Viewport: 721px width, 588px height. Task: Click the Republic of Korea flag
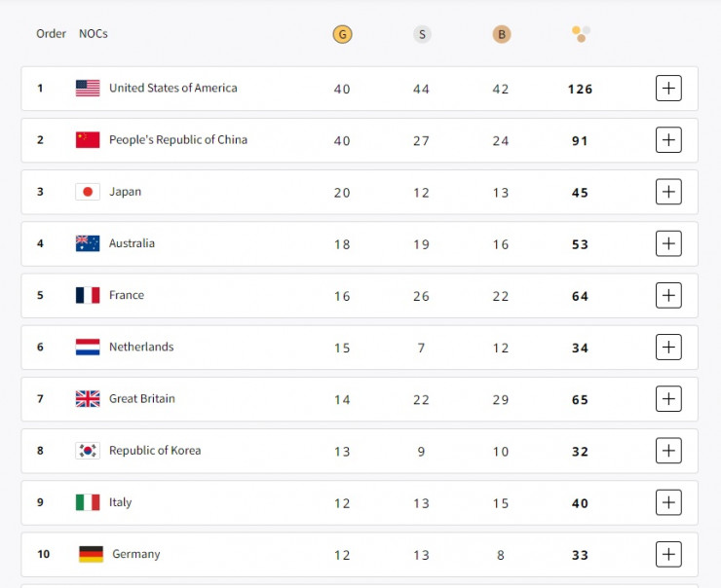(88, 451)
